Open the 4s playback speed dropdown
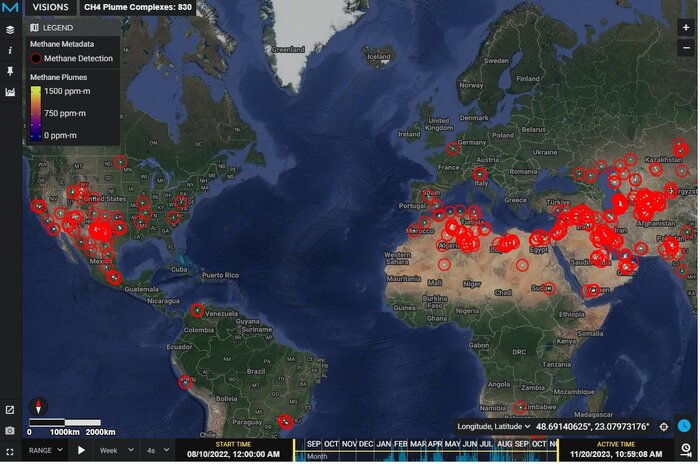The image size is (700, 464). pos(158,451)
